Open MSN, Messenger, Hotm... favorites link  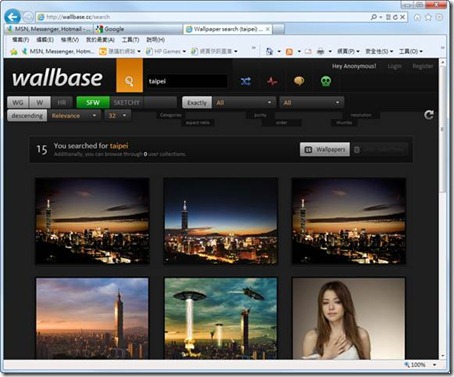click(x=59, y=51)
